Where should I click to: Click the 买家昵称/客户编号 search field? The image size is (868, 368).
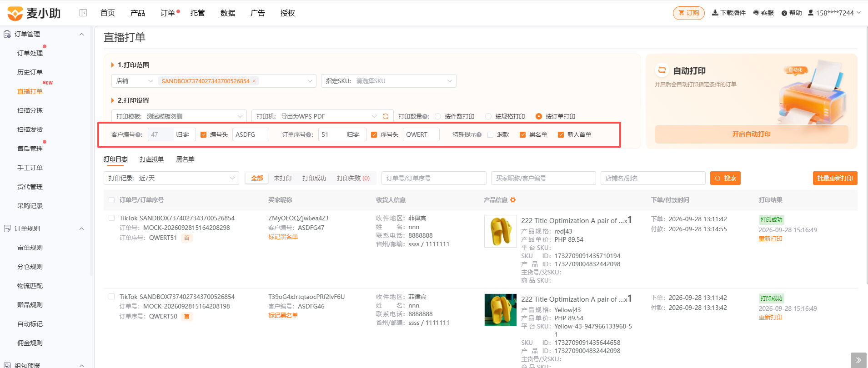tap(543, 178)
